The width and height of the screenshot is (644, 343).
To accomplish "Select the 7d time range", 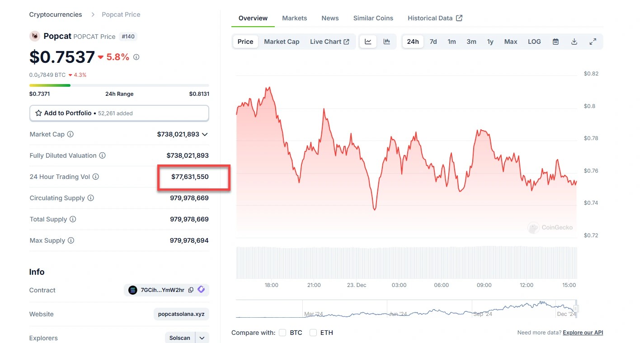I will 433,42.
